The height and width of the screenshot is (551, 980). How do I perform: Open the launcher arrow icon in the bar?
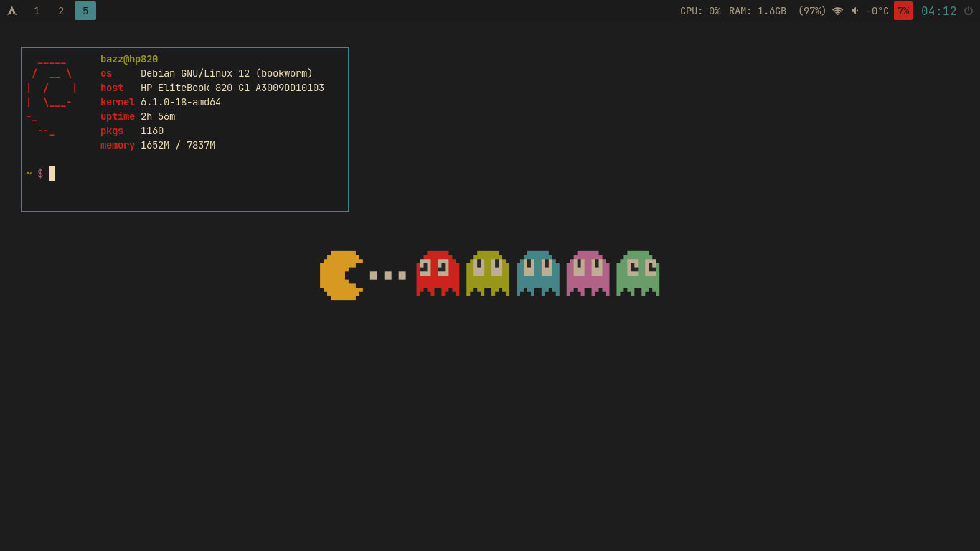(x=12, y=11)
